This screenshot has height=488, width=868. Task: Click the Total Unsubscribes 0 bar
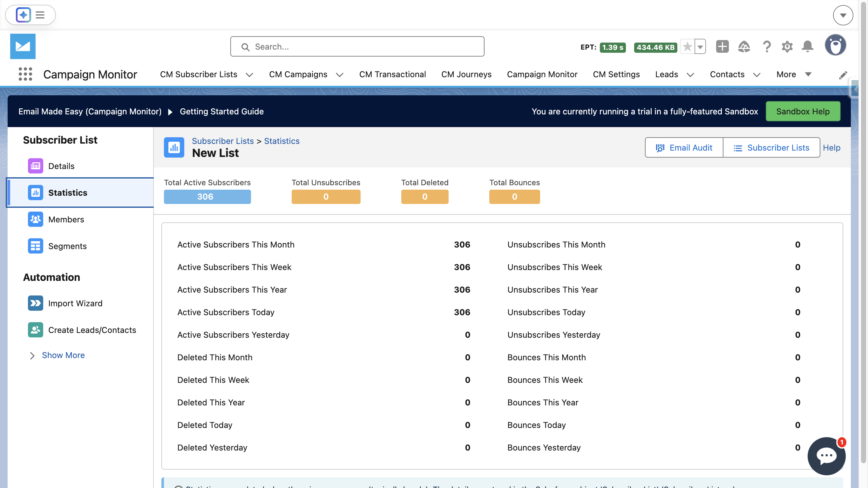pyautogui.click(x=326, y=196)
